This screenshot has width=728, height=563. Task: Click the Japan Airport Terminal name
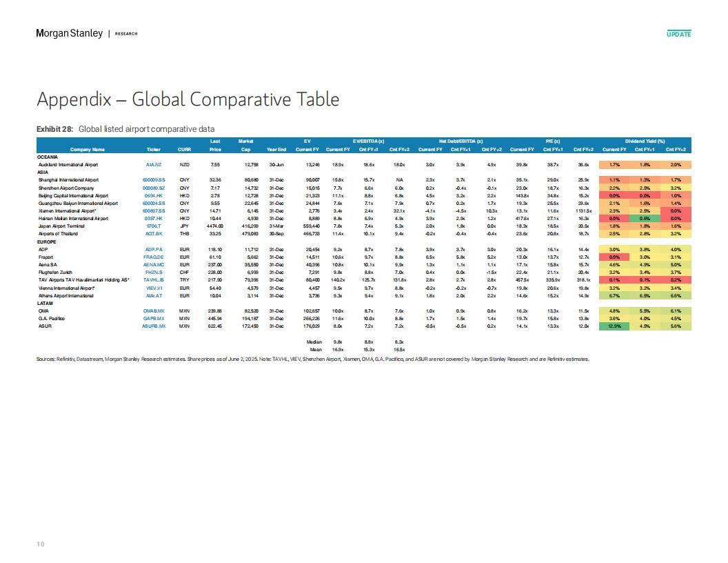(x=61, y=226)
